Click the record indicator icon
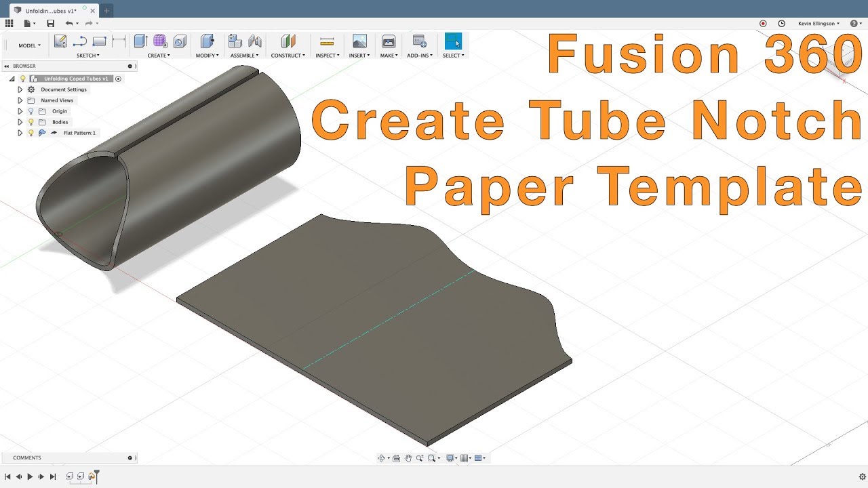 [763, 23]
